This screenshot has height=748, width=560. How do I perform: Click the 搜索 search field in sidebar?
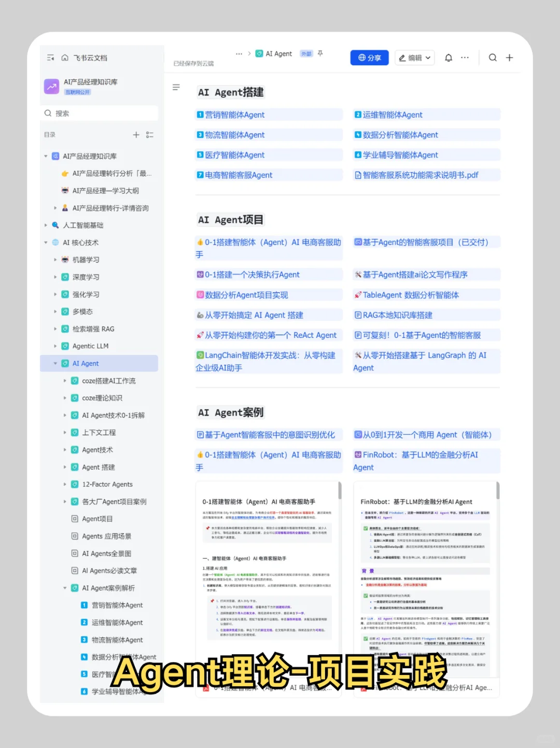[x=99, y=113]
